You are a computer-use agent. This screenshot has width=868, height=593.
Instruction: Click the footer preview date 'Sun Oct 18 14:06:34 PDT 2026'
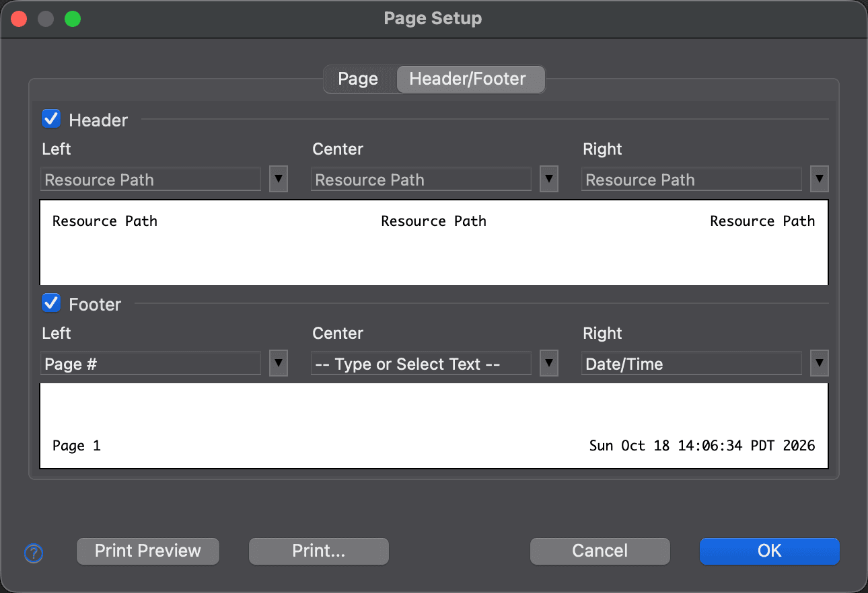tap(702, 446)
